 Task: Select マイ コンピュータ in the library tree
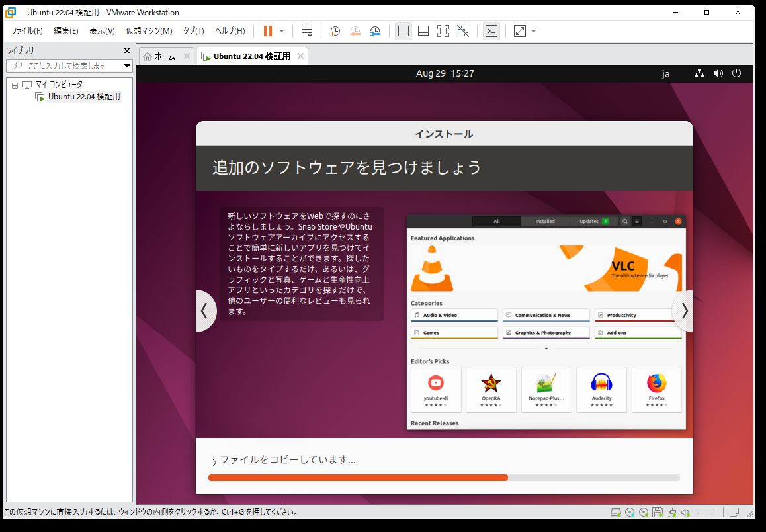tap(59, 85)
